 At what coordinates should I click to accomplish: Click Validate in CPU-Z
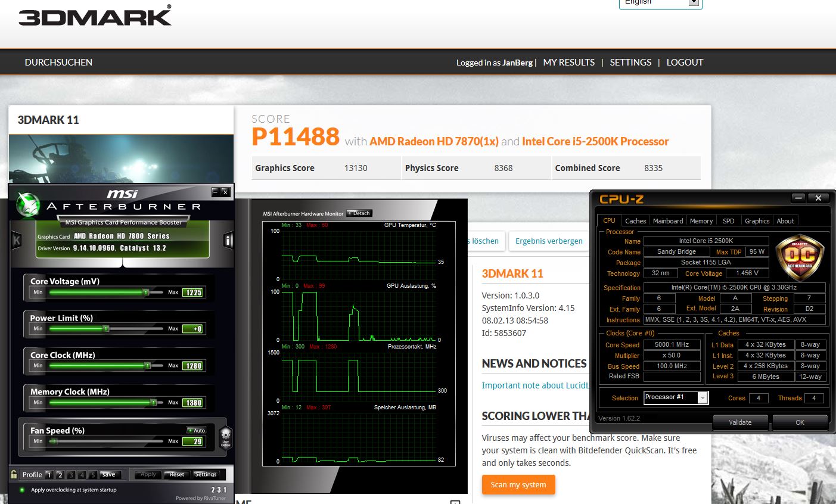740,422
